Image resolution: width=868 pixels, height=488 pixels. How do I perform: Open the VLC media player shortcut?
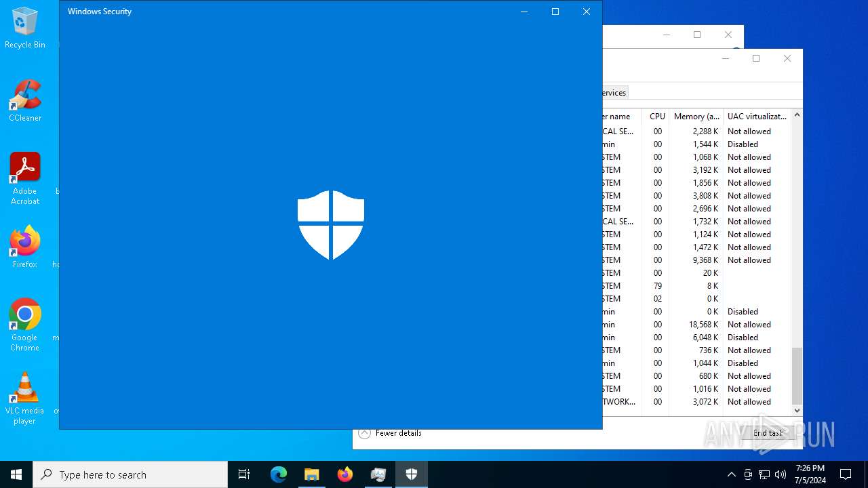pyautogui.click(x=25, y=399)
